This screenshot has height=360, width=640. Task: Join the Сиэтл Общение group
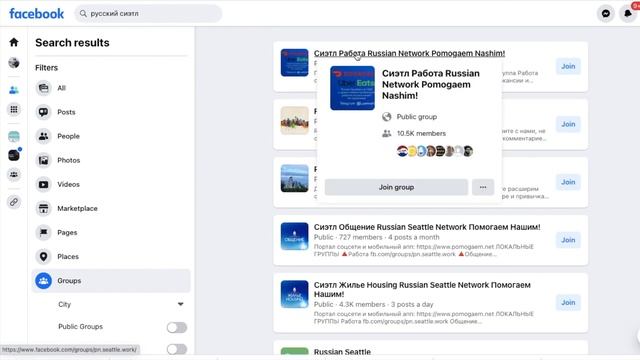[x=568, y=240]
